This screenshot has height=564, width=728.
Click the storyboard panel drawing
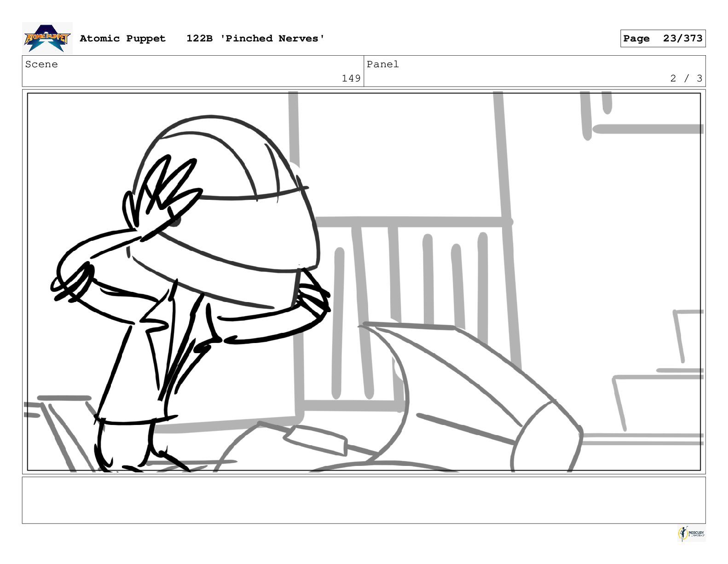(x=364, y=282)
